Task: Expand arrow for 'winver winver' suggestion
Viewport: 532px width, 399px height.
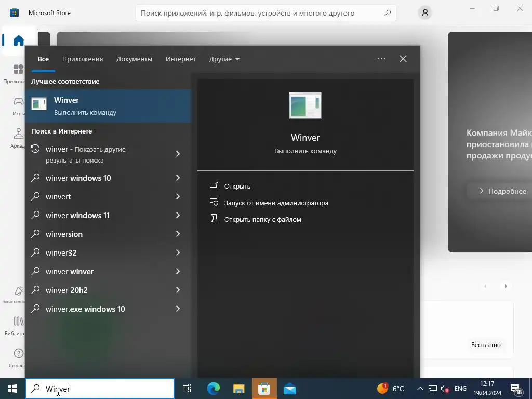Action: click(178, 271)
